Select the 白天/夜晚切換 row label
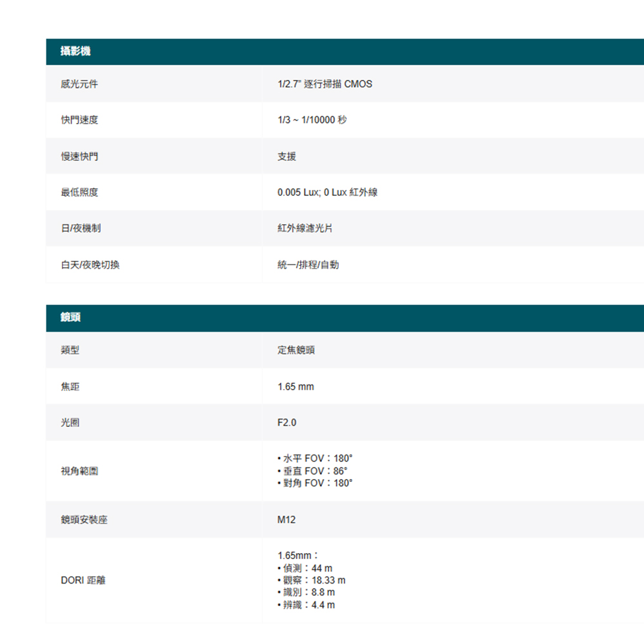644x644 pixels. (90, 265)
